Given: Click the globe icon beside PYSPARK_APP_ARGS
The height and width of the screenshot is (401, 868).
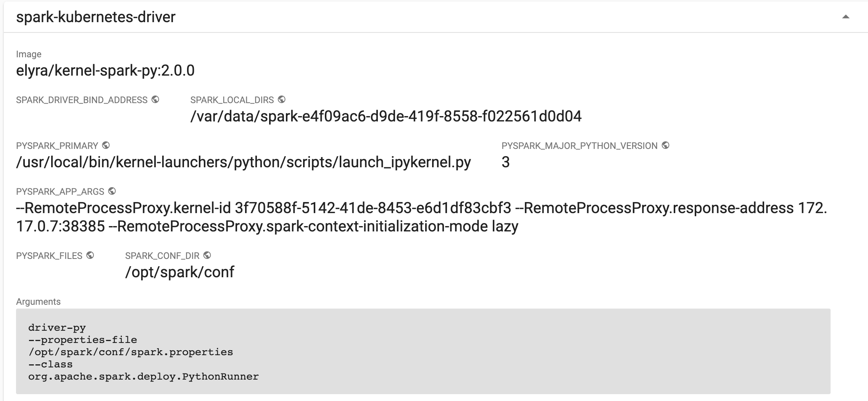Looking at the screenshot, I should click(111, 191).
